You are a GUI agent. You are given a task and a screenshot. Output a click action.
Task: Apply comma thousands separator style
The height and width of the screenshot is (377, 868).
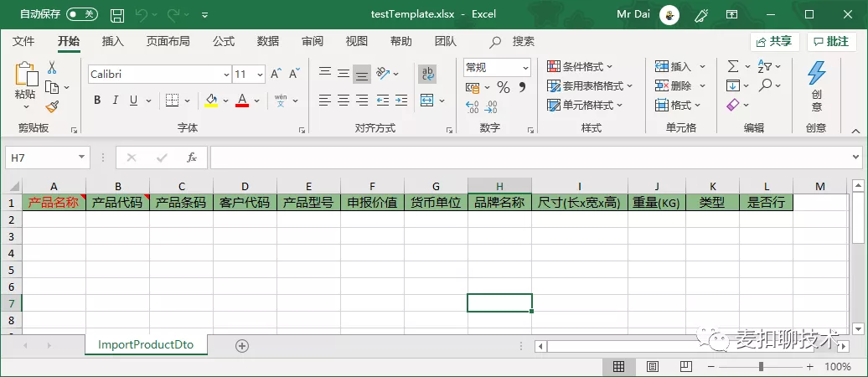pyautogui.click(x=521, y=87)
